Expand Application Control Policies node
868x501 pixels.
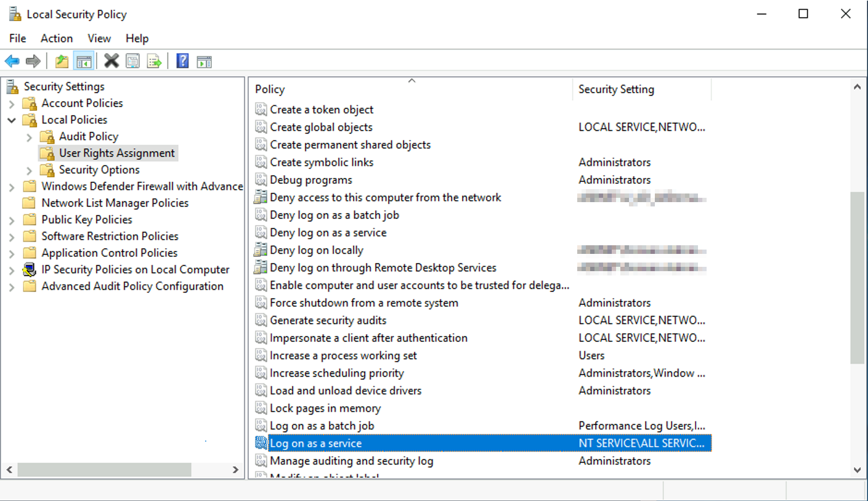point(12,253)
